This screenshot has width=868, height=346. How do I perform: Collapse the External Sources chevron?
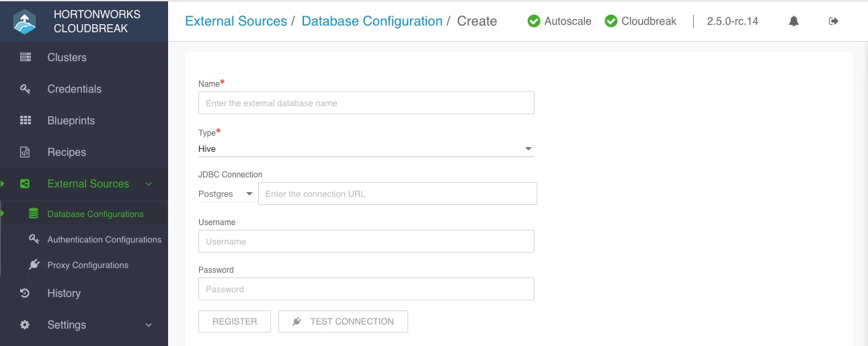click(149, 183)
